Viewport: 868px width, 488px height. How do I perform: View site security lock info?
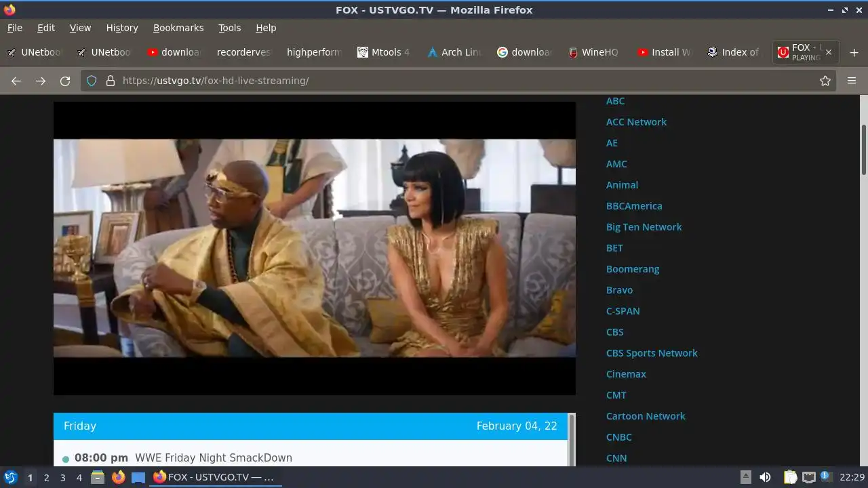pos(111,81)
